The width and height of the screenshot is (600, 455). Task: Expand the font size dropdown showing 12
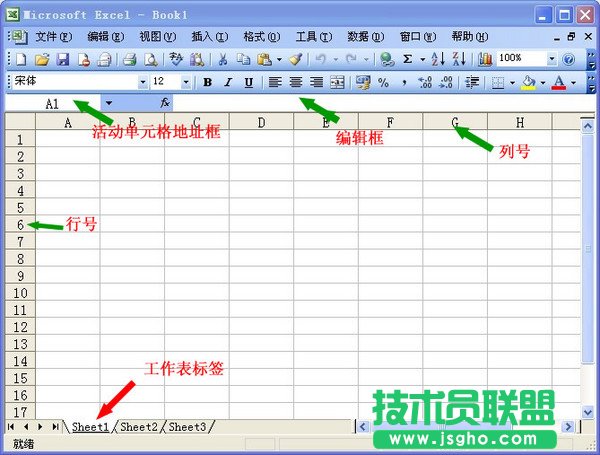click(x=186, y=82)
